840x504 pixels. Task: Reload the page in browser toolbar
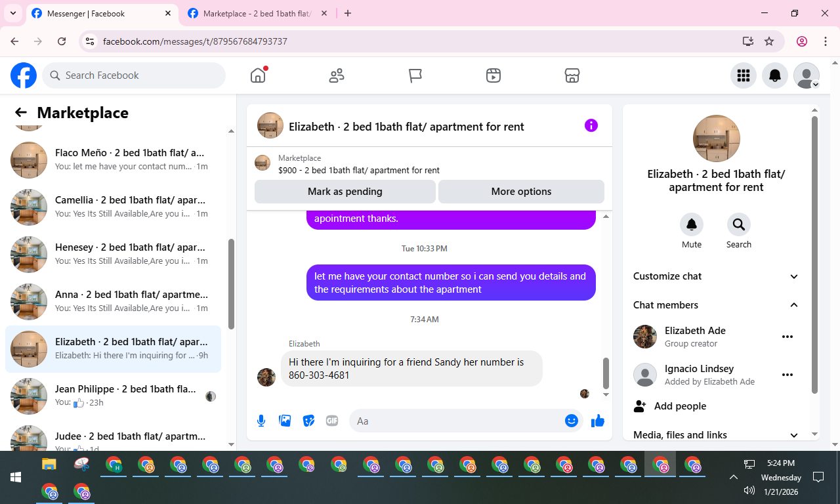62,41
